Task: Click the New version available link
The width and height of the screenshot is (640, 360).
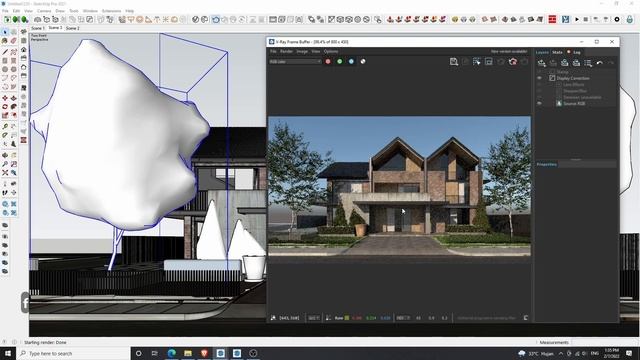Action: [x=509, y=51]
